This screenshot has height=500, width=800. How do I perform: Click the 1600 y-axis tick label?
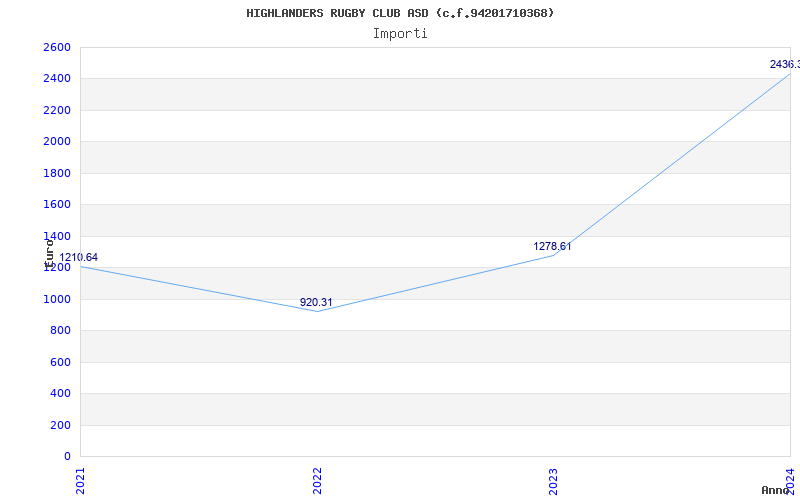[x=57, y=205]
